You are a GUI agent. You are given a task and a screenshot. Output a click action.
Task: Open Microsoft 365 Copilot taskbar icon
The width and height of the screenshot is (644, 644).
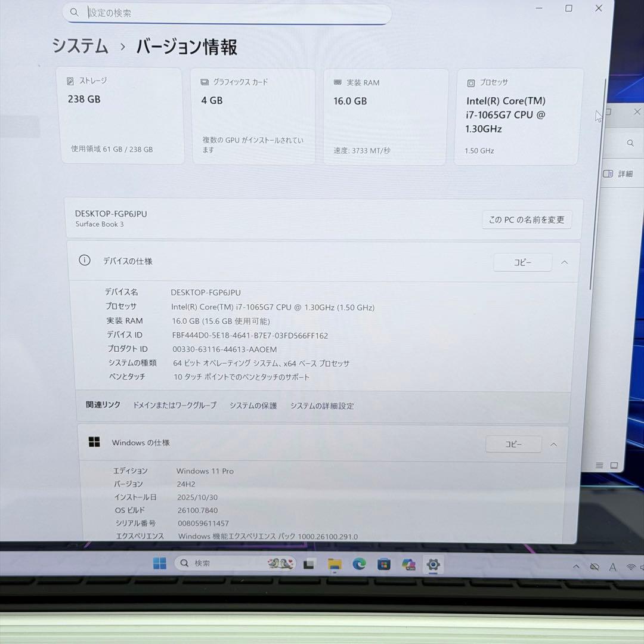(408, 565)
